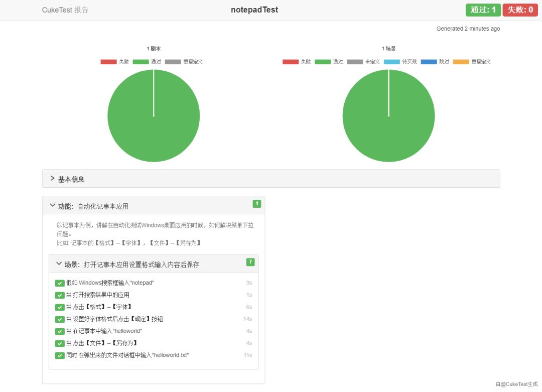This screenshot has width=542, height=392.
Task: Click check icon for 设置好字体格式后点击【确定】按钮 step
Action: (x=60, y=319)
